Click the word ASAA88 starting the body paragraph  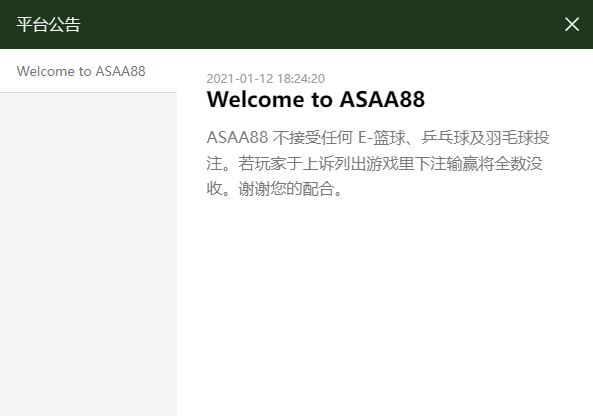pyautogui.click(x=237, y=138)
